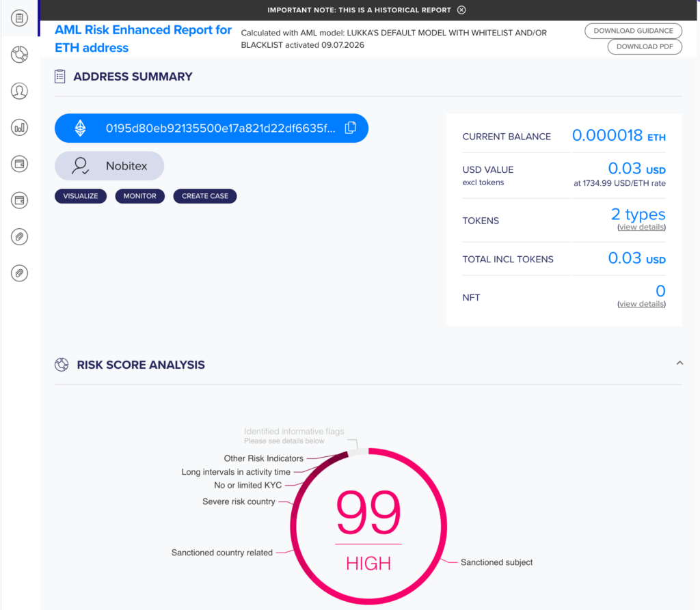Viewport: 700px width, 610px height.
Task: Click the Ethereum logo in address pill
Action: click(81, 128)
